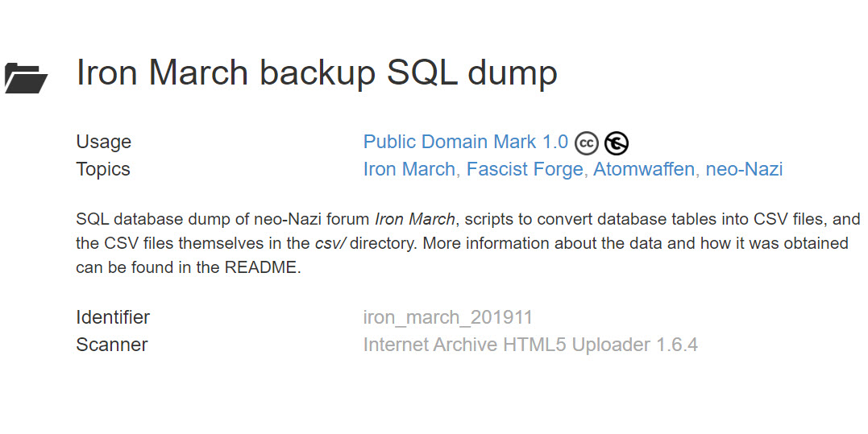Click the Iron March backup SQL dump heading
The width and height of the screenshot is (868, 434).
pyautogui.click(x=317, y=72)
